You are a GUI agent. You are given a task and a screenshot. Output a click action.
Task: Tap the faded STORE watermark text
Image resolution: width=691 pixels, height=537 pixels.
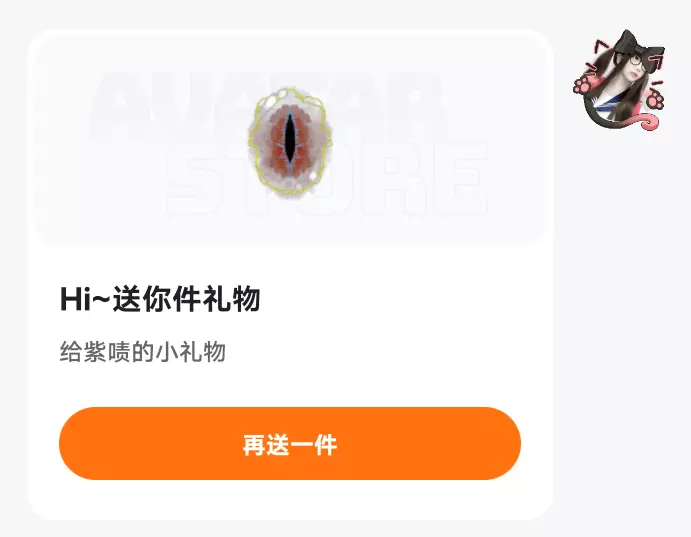(x=327, y=178)
